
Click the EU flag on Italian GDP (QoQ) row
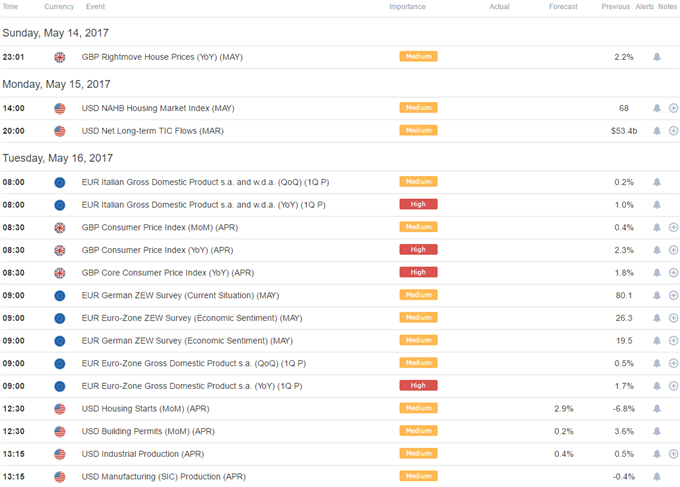[x=60, y=183]
